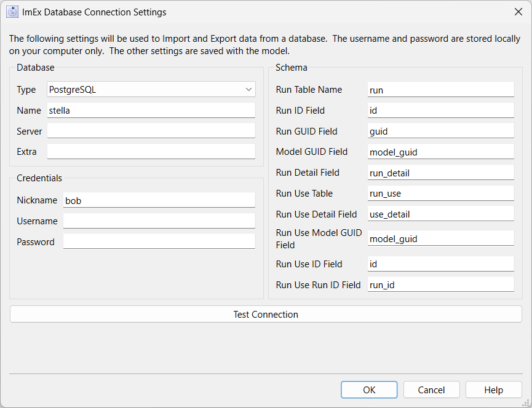The image size is (532, 408).
Task: Click the database Name field containing stella
Action: pos(151,110)
